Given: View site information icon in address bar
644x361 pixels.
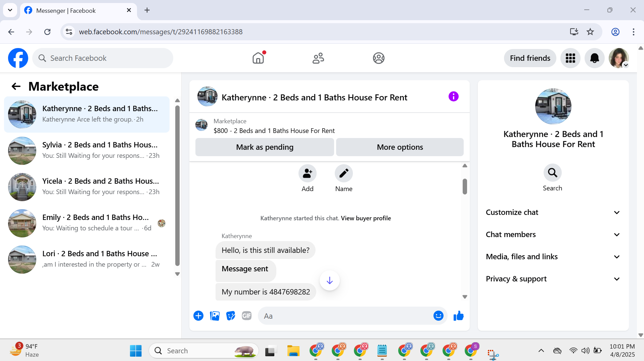Looking at the screenshot, I should click(x=69, y=32).
